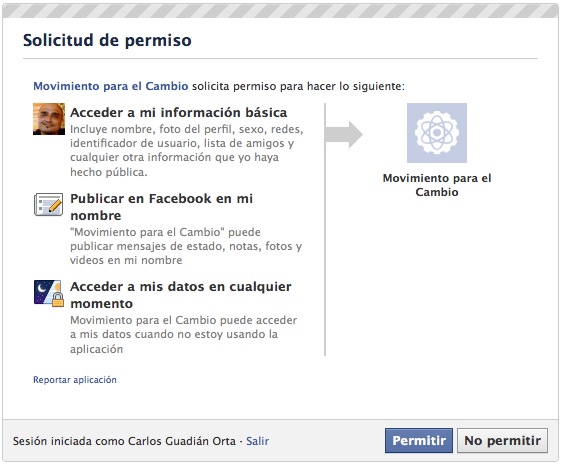Viewport: 561px width, 466px height.
Task: Open the Salir logout link
Action: point(257,441)
